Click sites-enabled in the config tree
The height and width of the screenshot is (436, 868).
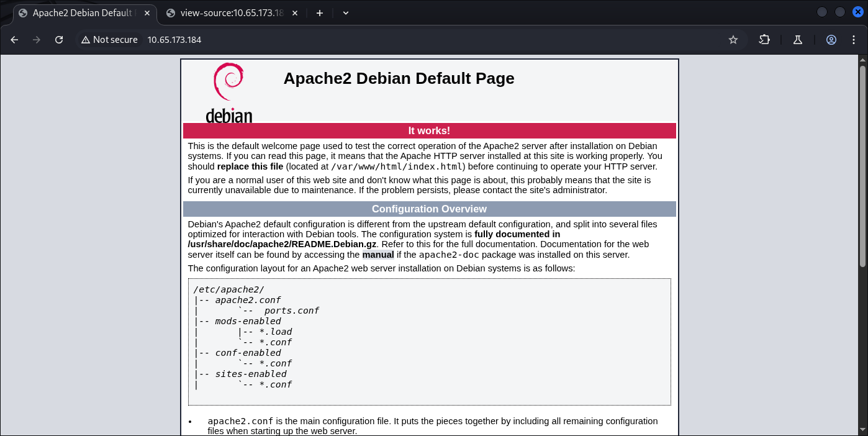pyautogui.click(x=251, y=374)
